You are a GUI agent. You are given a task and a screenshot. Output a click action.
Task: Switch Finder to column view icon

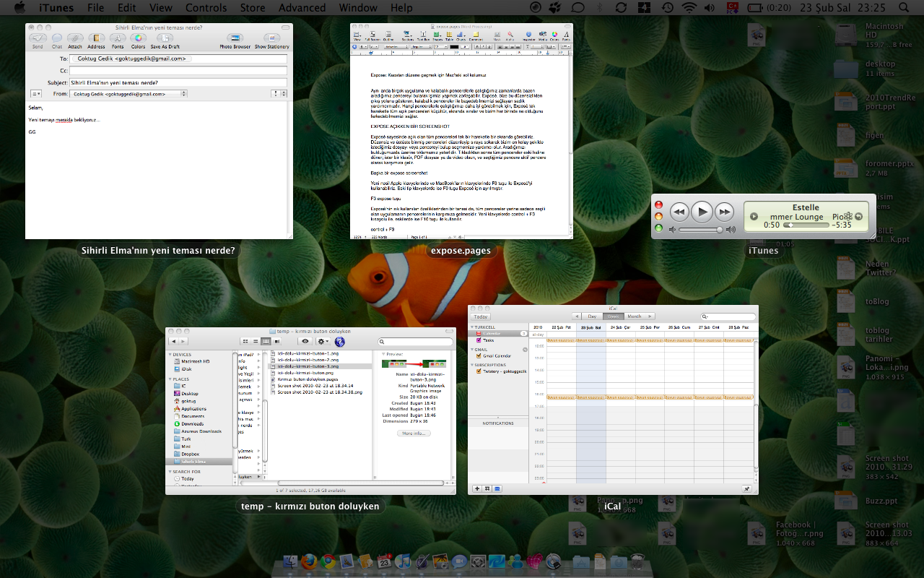click(265, 341)
